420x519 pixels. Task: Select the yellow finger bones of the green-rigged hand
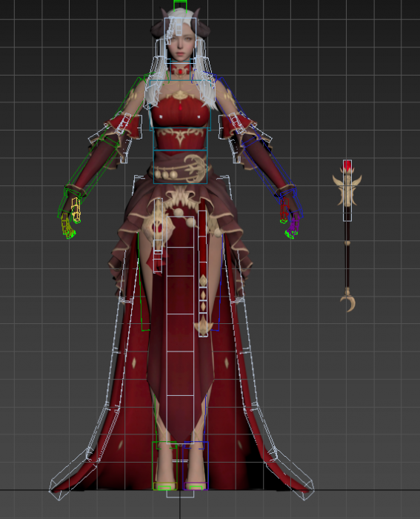[76, 210]
